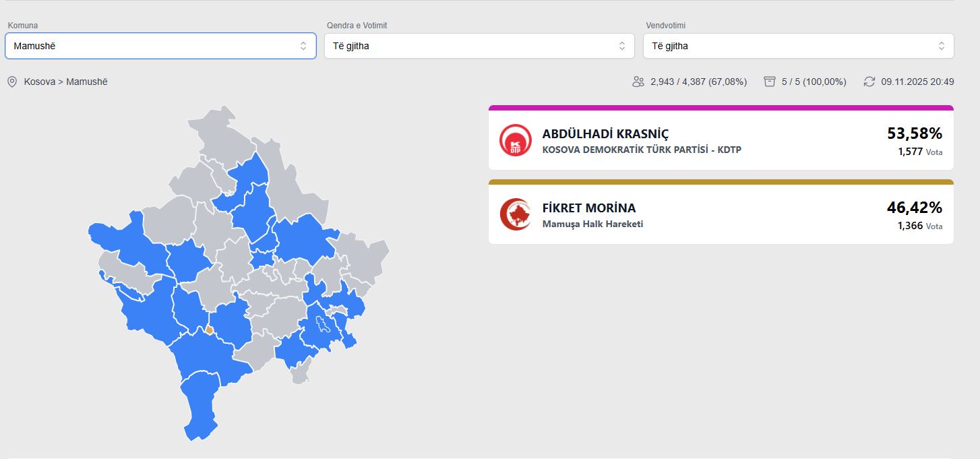
Task: Open the Komuna dropdown showing Mamushë
Action: click(x=160, y=46)
